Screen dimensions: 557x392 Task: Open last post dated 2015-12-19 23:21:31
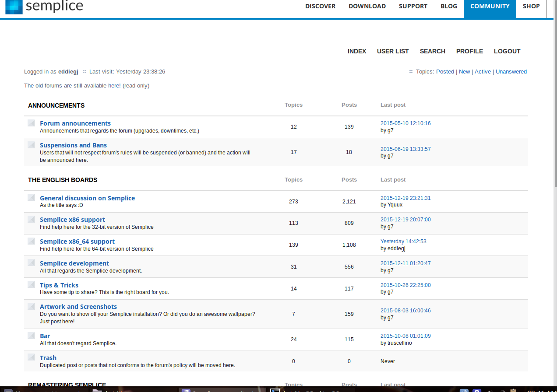[405, 198]
